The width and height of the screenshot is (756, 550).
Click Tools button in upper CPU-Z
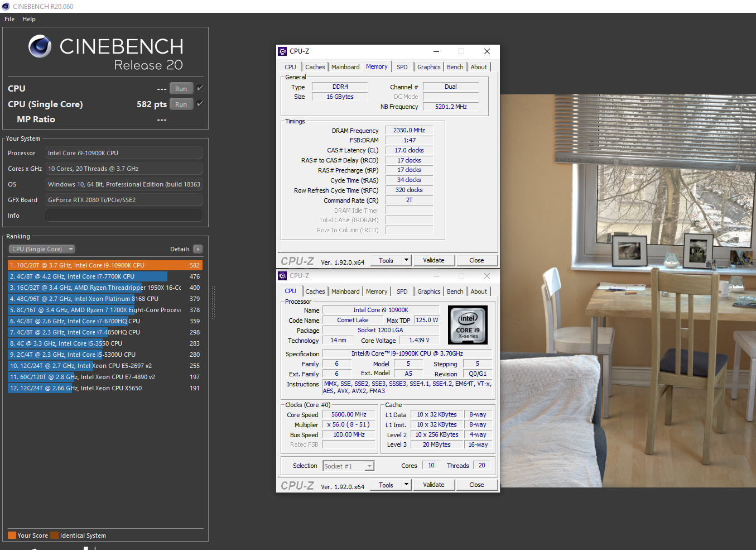[x=386, y=260]
